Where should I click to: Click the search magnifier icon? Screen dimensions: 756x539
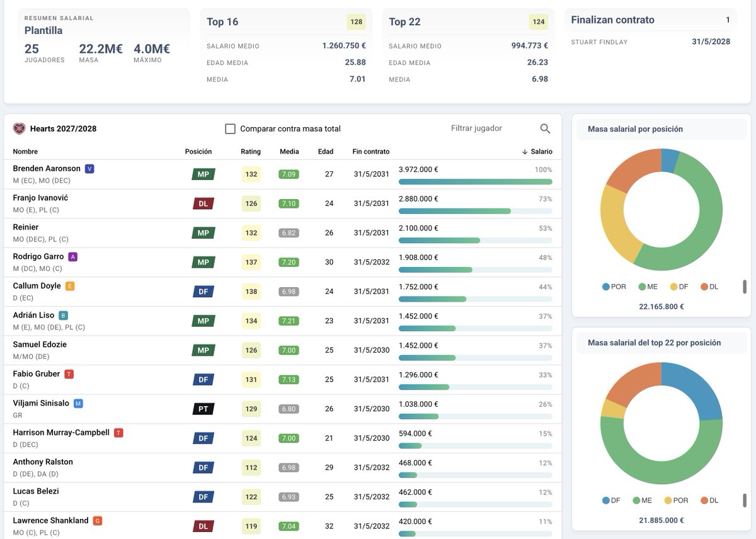tap(546, 128)
